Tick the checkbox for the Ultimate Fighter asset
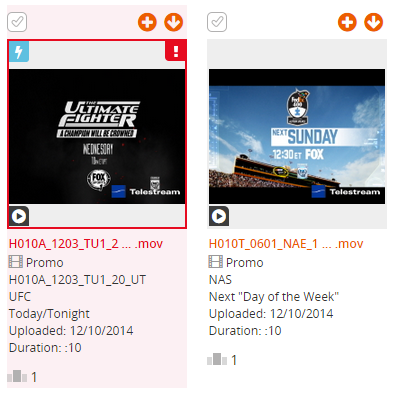This screenshot has height=406, width=402. tap(17, 22)
